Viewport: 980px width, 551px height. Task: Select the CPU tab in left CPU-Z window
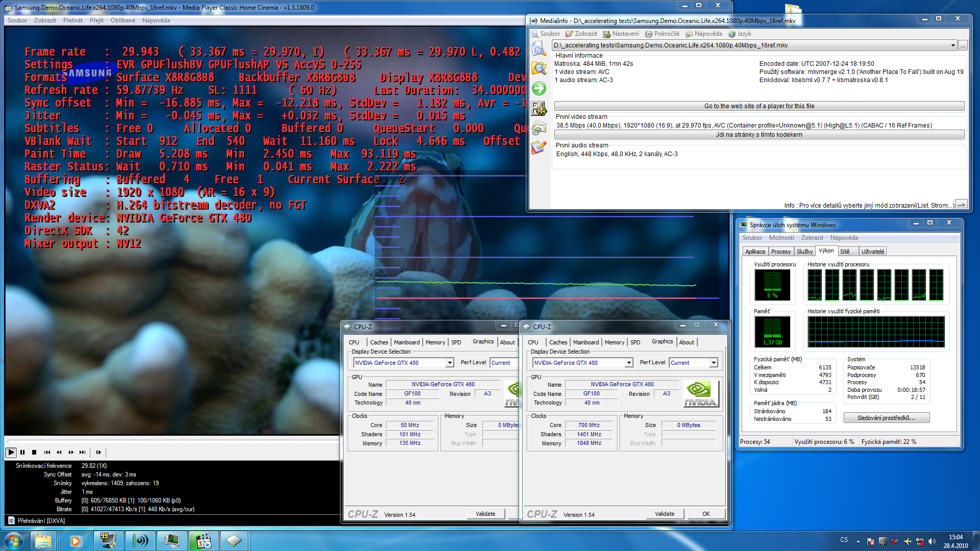354,342
